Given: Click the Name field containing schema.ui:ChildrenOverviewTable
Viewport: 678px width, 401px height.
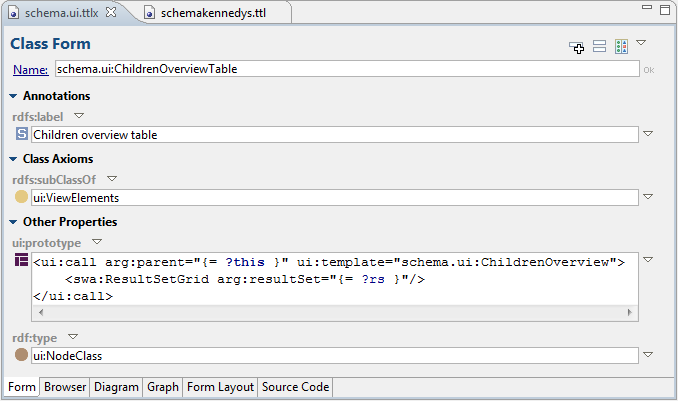Looking at the screenshot, I should [345, 69].
